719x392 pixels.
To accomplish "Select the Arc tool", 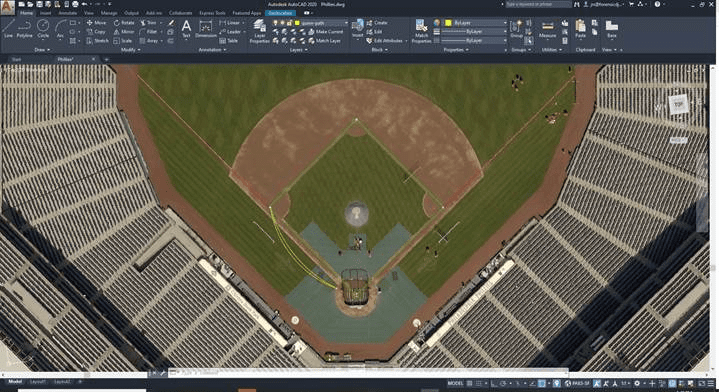I will 60,29.
